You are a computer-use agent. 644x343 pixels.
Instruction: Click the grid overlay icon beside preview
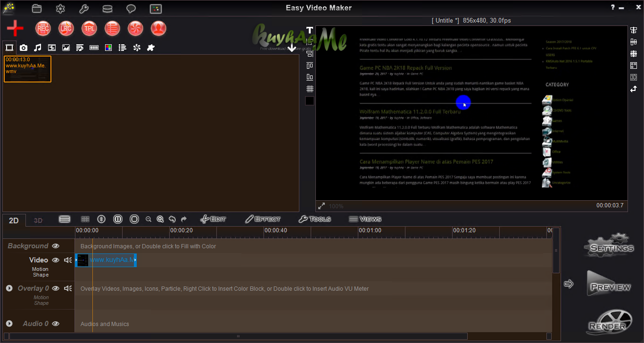coord(310,89)
